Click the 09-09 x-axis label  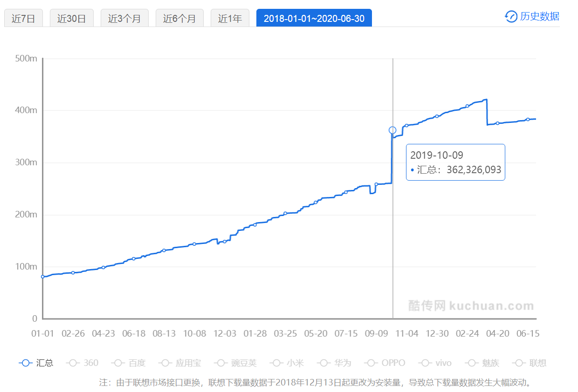point(376,333)
